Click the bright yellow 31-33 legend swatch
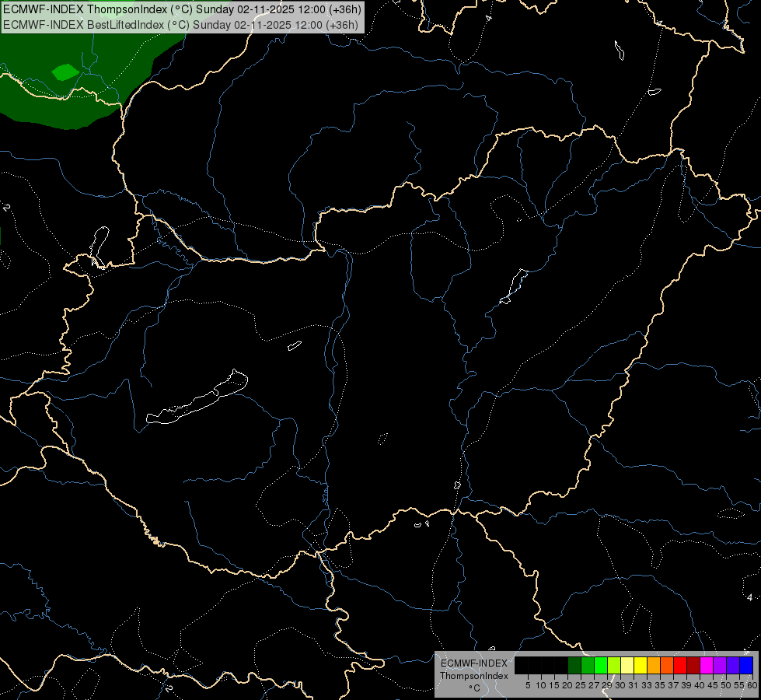This screenshot has width=761, height=700. [x=641, y=665]
